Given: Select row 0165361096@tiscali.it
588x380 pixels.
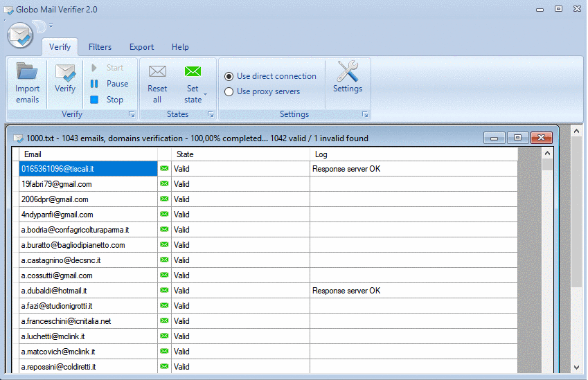Looking at the screenshot, I should pos(88,169).
